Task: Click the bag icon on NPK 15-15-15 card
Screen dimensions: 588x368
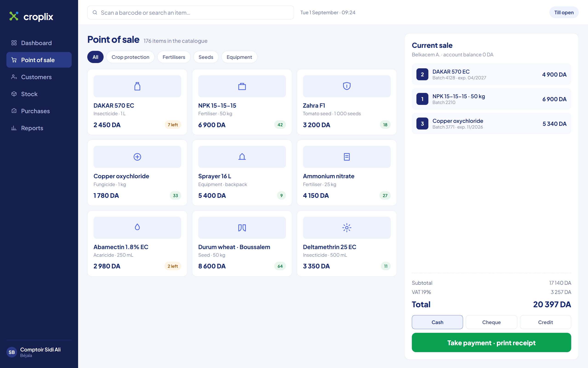Action: coord(242,86)
